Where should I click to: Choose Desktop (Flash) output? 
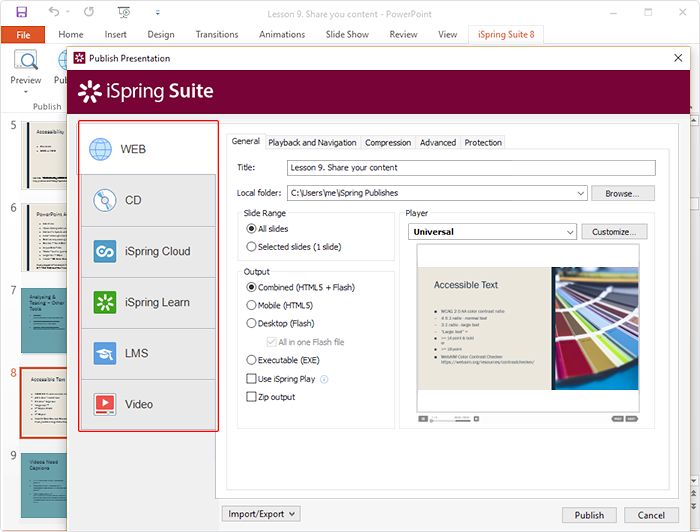[251, 323]
